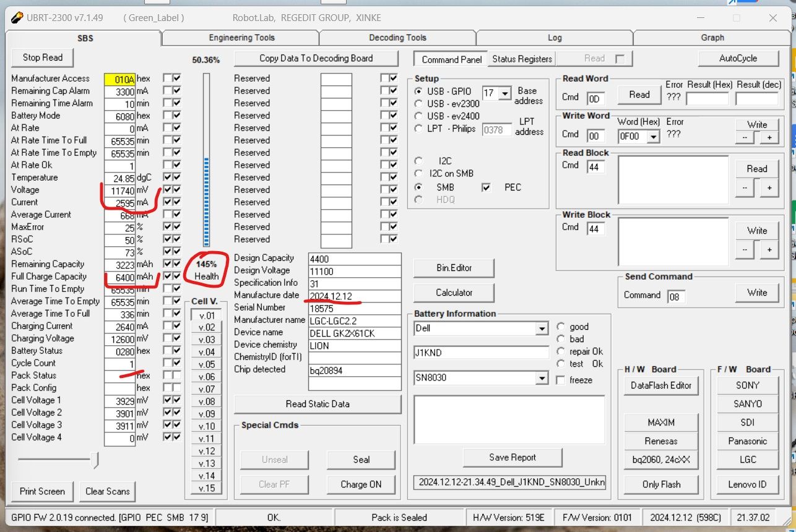Select the Command Panel tab

[451, 59]
